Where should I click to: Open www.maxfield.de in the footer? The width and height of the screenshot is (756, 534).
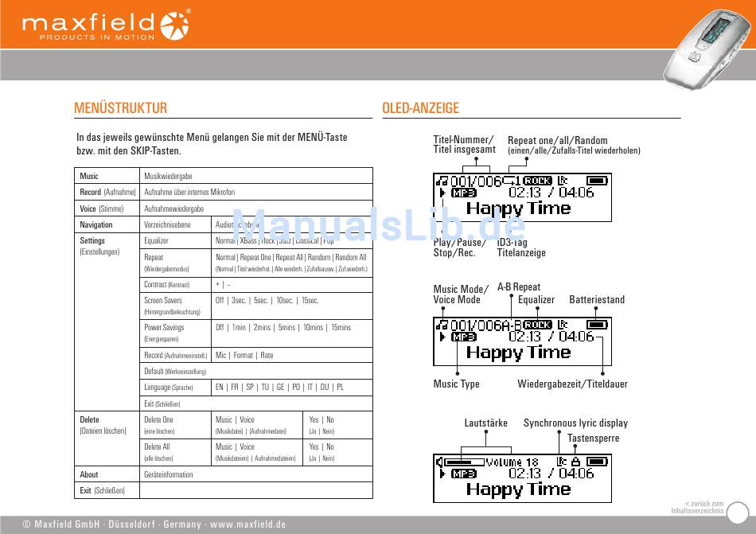pos(247,524)
